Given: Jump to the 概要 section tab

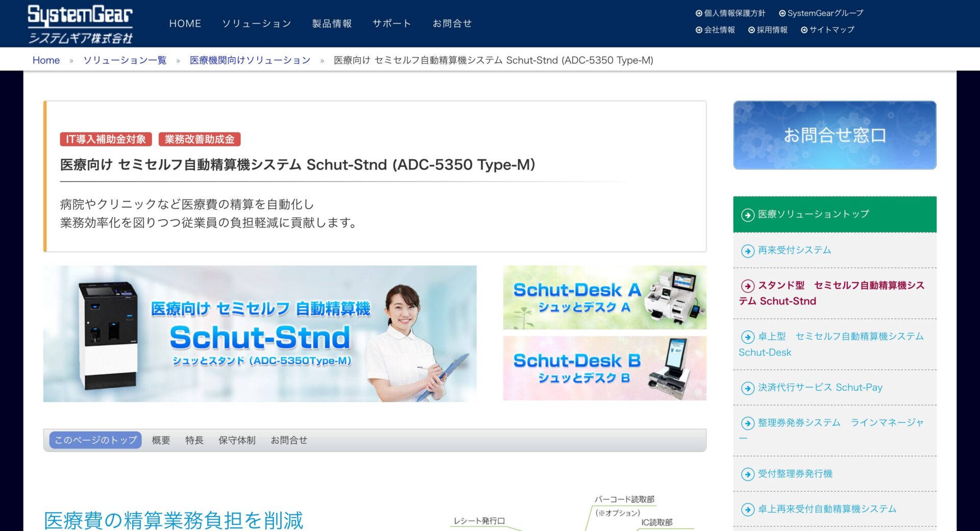Looking at the screenshot, I should pos(161,440).
